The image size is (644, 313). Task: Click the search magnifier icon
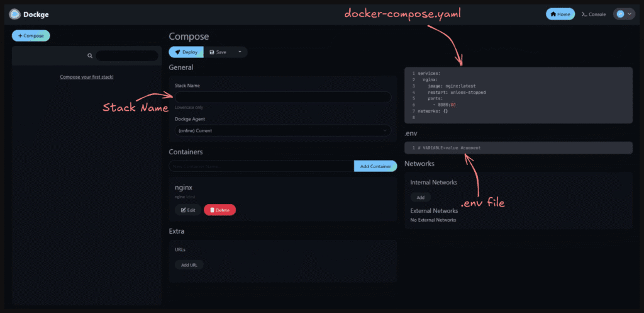(90, 55)
